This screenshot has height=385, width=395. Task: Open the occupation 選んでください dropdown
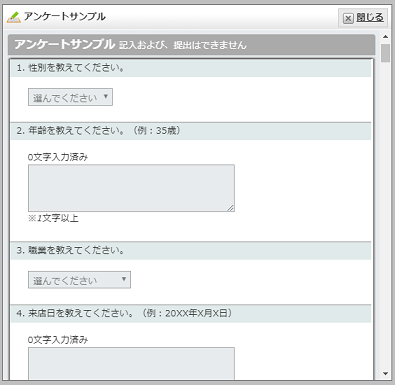point(79,280)
